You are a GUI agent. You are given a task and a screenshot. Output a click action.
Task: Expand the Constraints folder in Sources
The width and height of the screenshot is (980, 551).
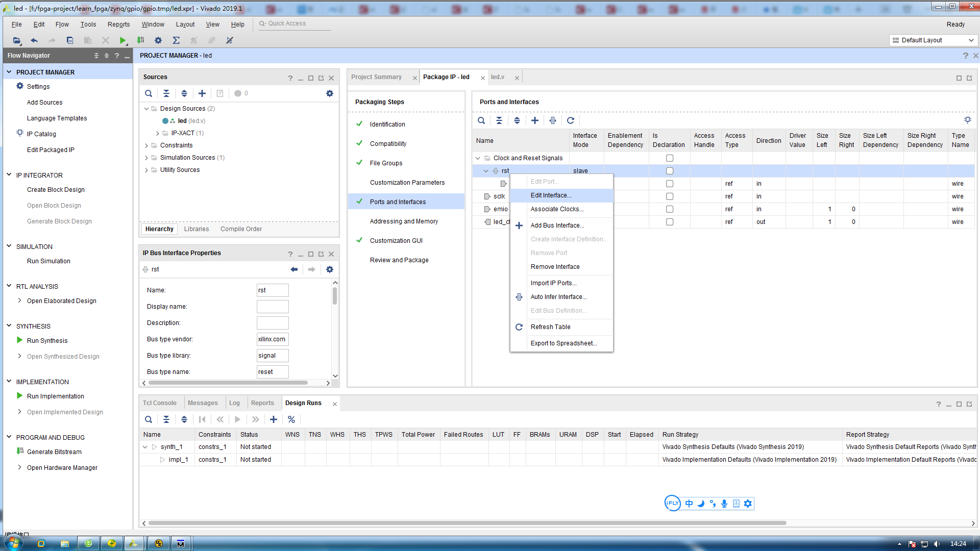146,145
